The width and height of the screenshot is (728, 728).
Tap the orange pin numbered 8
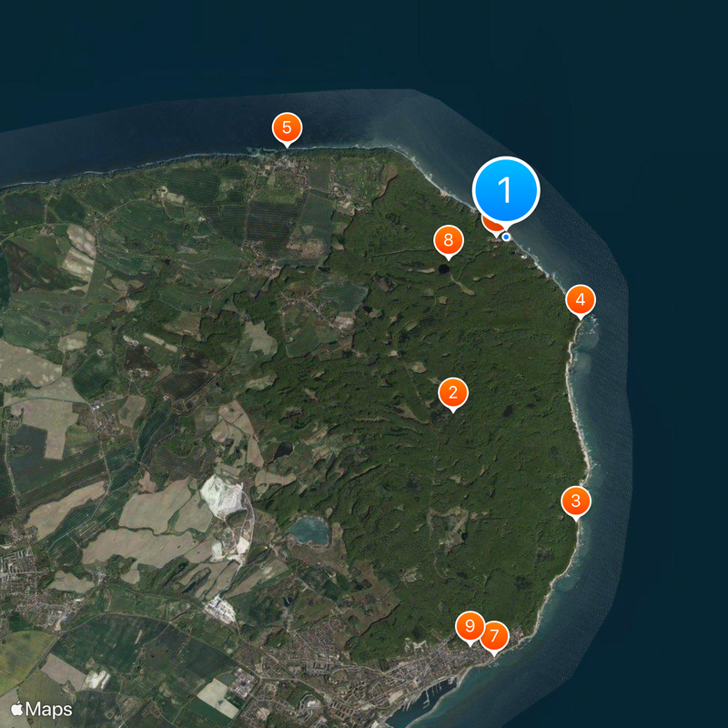click(x=448, y=242)
